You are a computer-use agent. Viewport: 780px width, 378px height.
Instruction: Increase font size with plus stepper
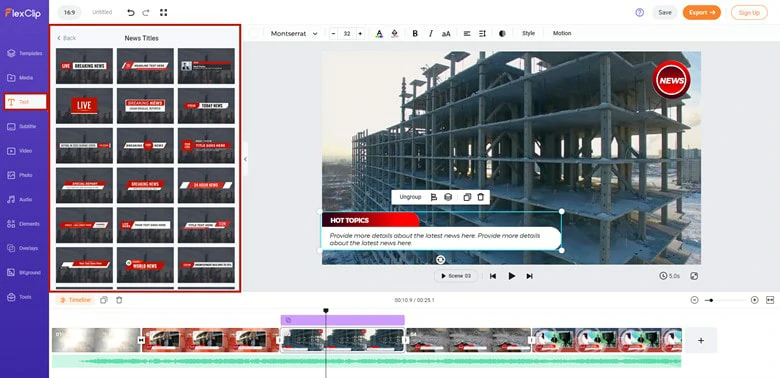pos(360,33)
